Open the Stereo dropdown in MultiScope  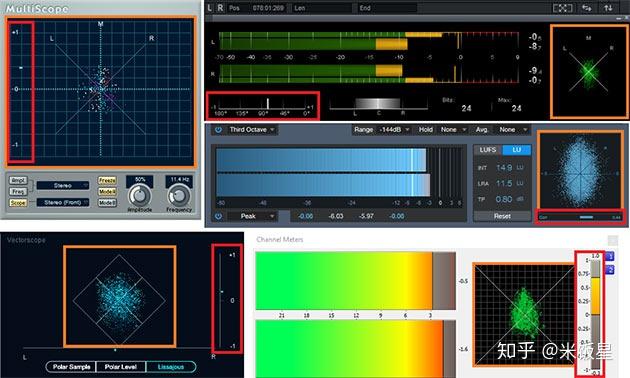(x=63, y=185)
